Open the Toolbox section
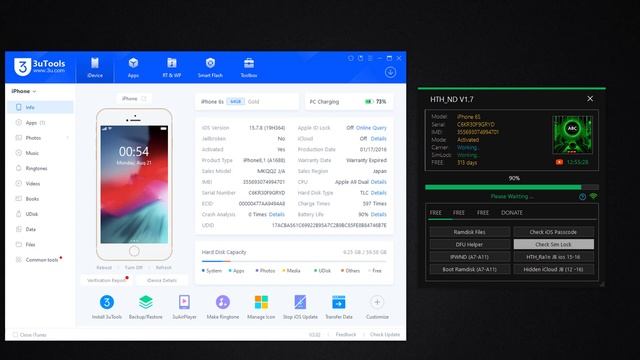This screenshot has width=640, height=360. (249, 67)
